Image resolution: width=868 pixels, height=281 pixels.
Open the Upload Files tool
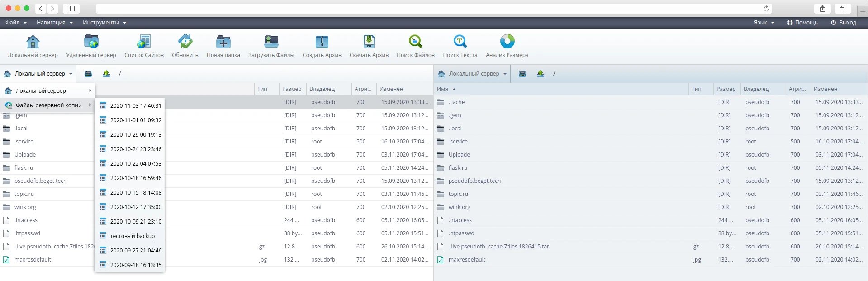pos(271,42)
